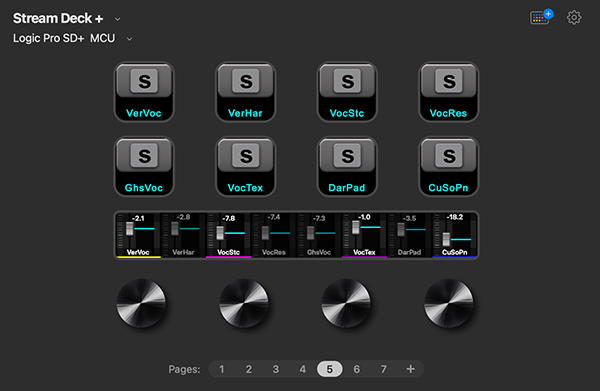Switch to page 7
Screen dimensions: 600x391
(383, 369)
